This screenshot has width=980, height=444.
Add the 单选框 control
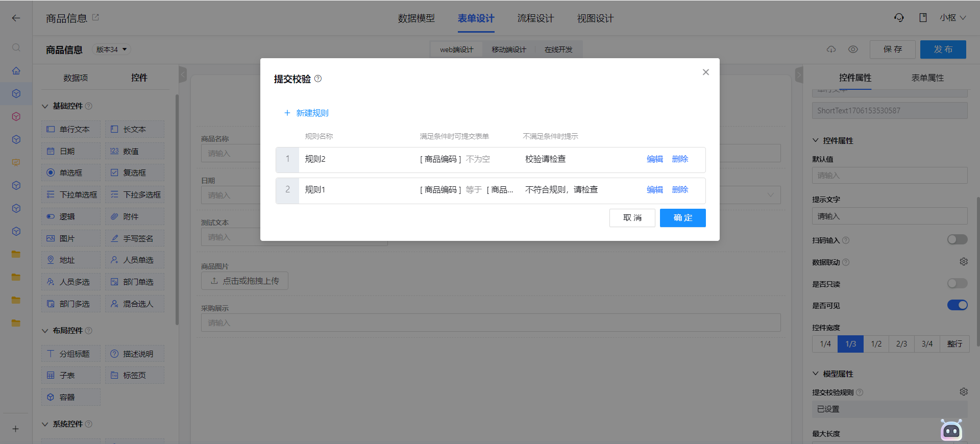71,172
